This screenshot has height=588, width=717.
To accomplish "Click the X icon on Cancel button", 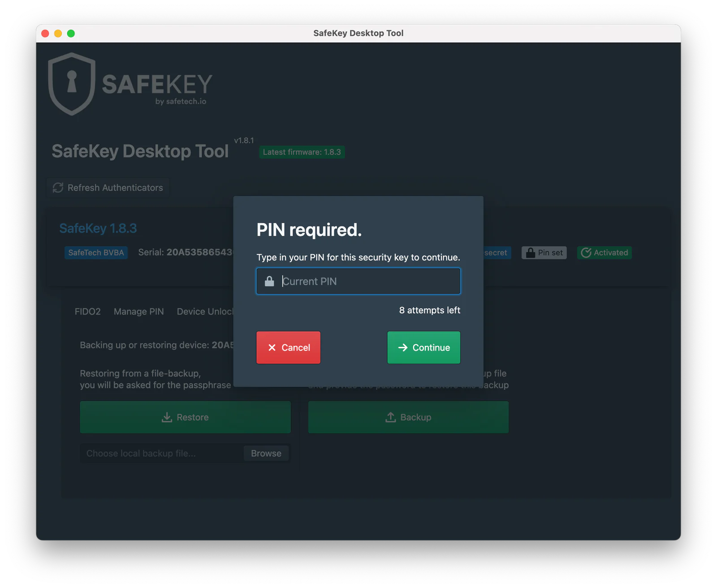I will pyautogui.click(x=272, y=347).
